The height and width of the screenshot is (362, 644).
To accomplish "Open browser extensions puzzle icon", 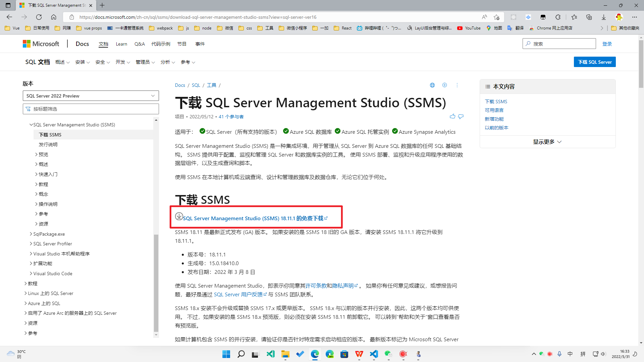I will [x=558, y=17].
